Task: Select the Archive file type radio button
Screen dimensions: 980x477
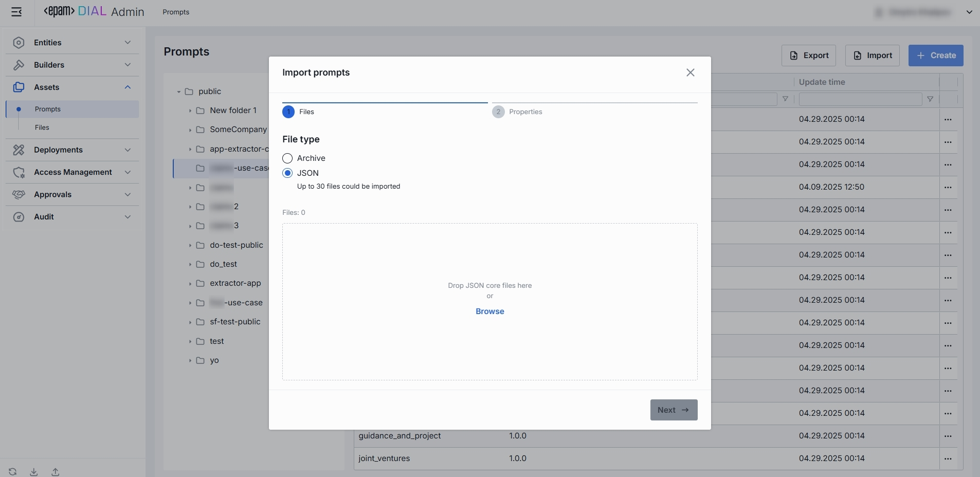Action: click(287, 158)
